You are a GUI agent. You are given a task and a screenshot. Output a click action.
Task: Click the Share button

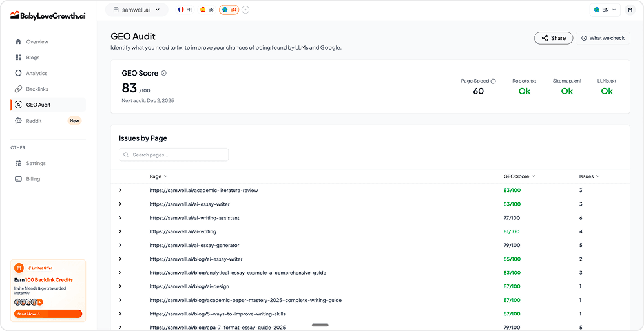click(553, 38)
